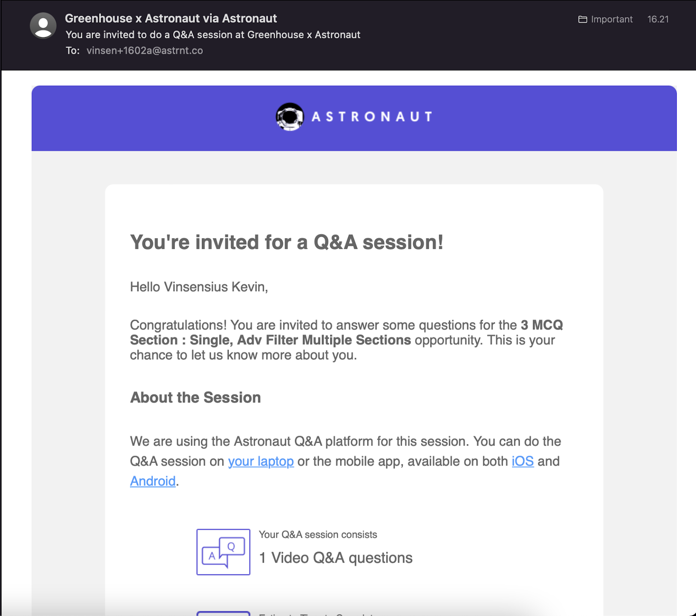The image size is (696, 616).
Task: Click 'Your Q&A session consists' label
Action: [x=318, y=535]
